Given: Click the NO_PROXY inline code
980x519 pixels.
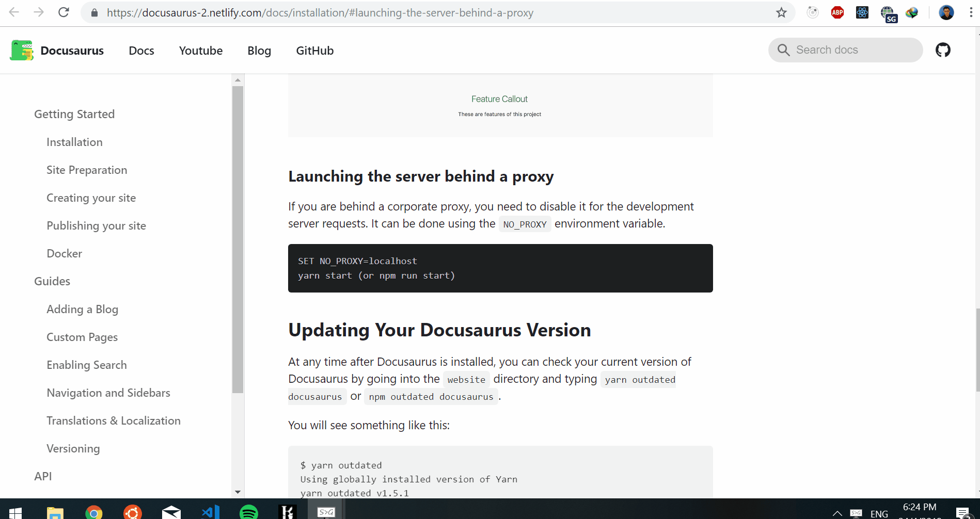Looking at the screenshot, I should [525, 224].
